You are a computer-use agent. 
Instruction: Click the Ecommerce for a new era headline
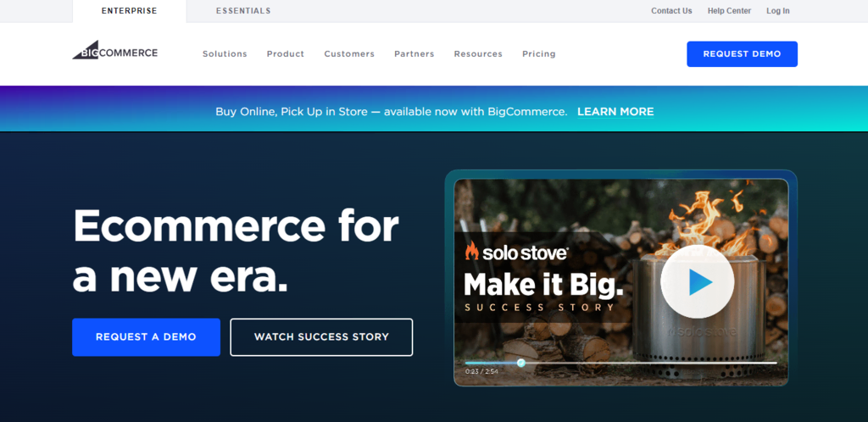click(236, 252)
